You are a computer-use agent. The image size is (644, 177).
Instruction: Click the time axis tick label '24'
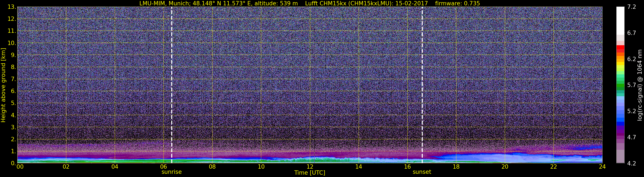[602, 167]
